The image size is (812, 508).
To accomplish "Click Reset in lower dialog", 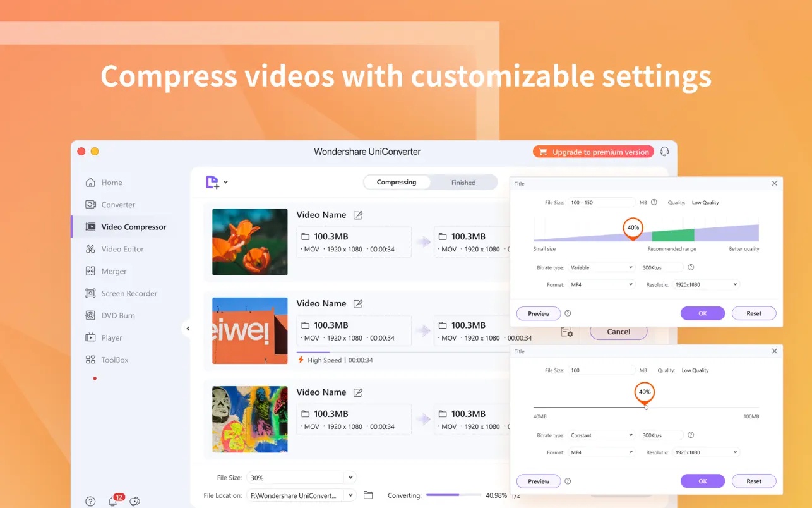I will (754, 481).
